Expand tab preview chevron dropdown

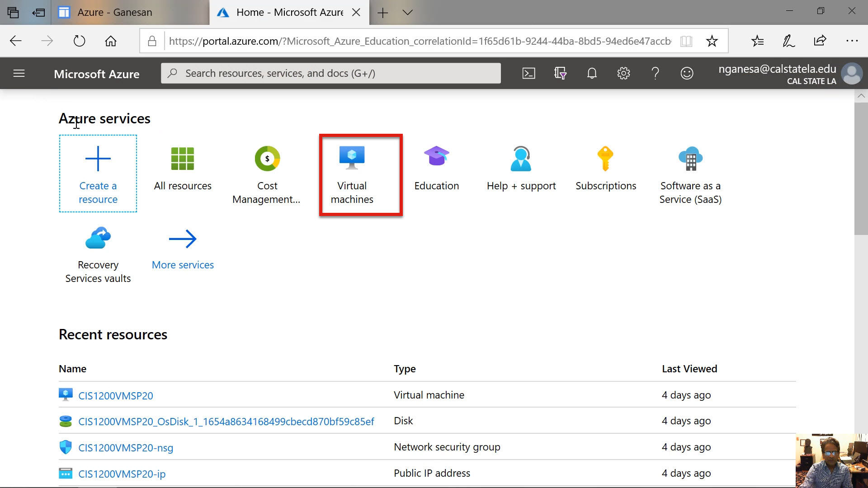pos(407,12)
